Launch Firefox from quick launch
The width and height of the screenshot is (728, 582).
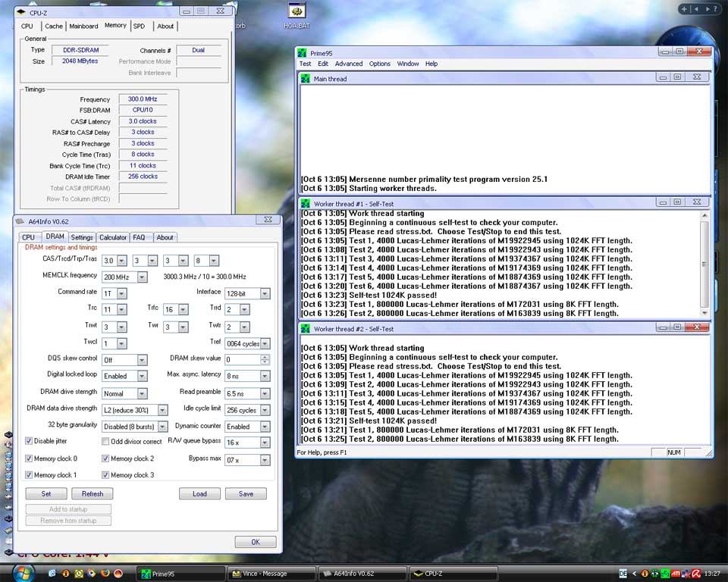(105, 573)
